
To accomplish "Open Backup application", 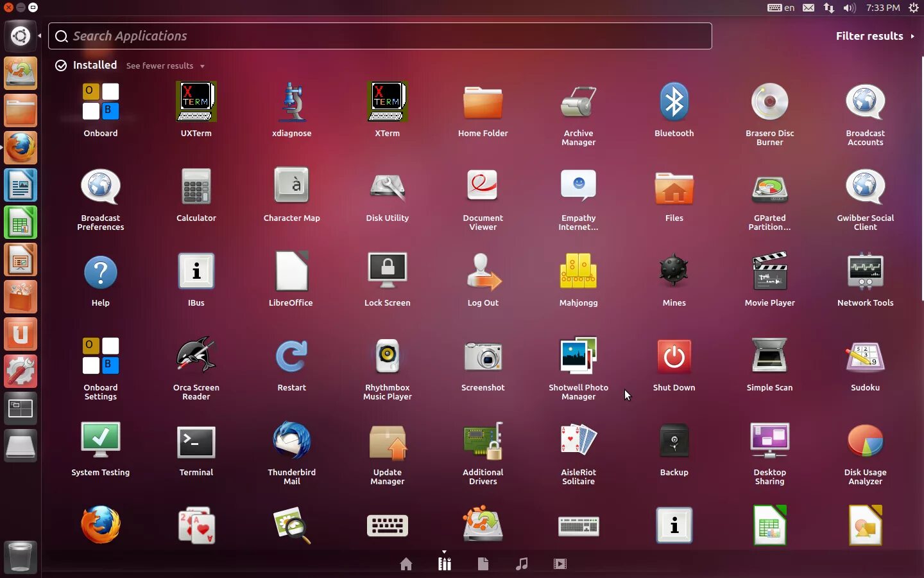I will point(674,441).
